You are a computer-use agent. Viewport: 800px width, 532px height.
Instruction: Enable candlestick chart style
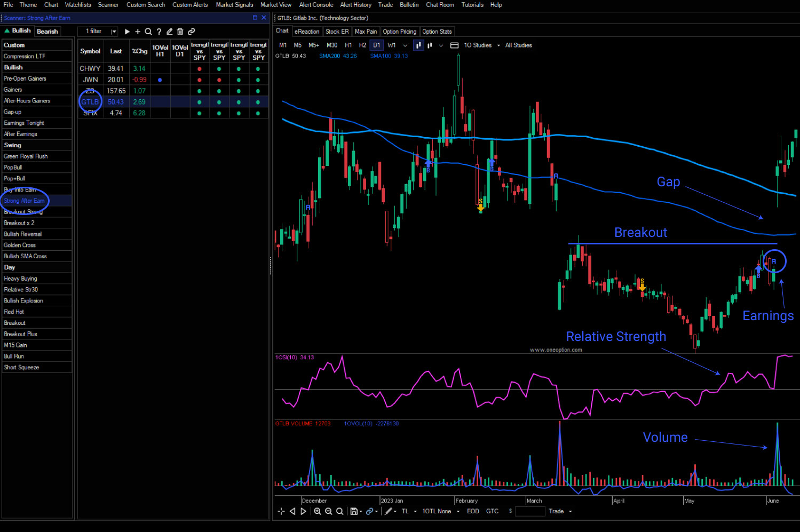click(x=418, y=45)
